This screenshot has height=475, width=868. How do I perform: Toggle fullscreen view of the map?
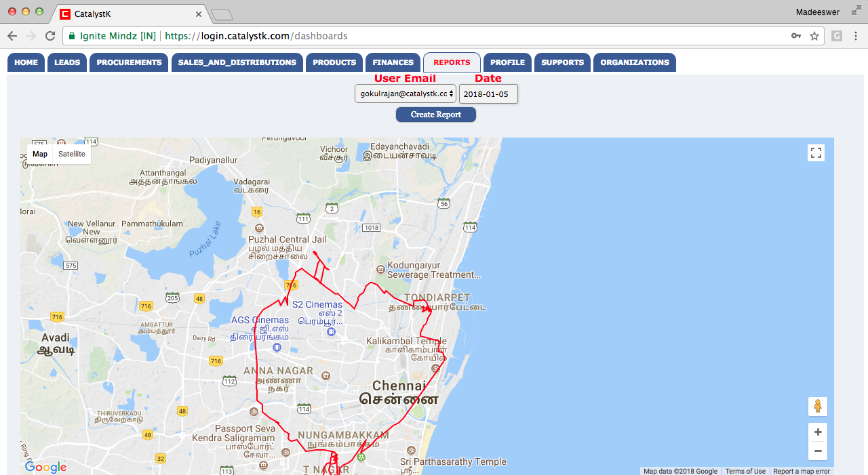point(816,153)
